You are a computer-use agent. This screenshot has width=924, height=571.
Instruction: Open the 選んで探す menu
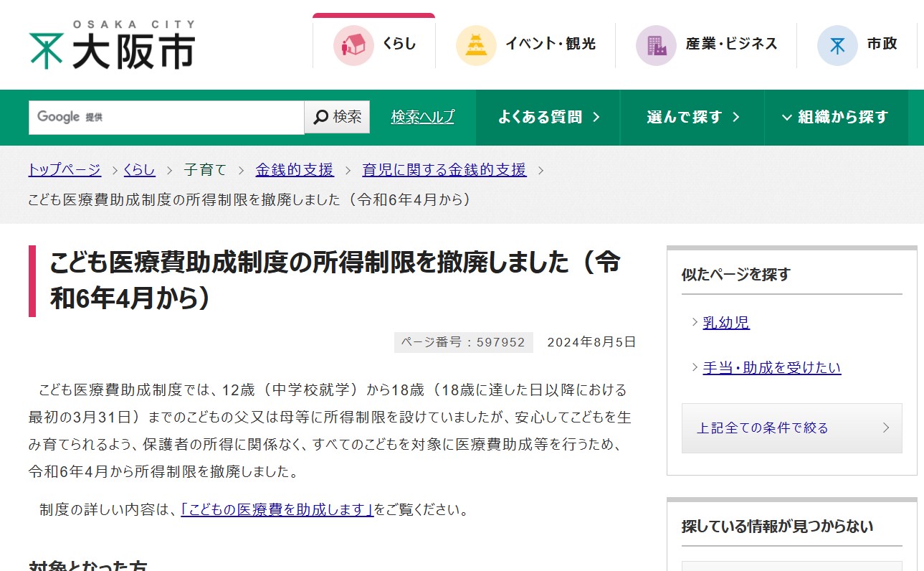point(692,118)
